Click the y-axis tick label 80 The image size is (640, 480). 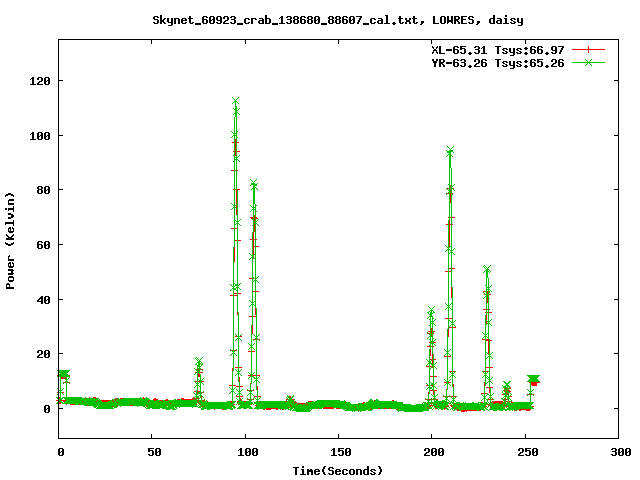(43, 190)
